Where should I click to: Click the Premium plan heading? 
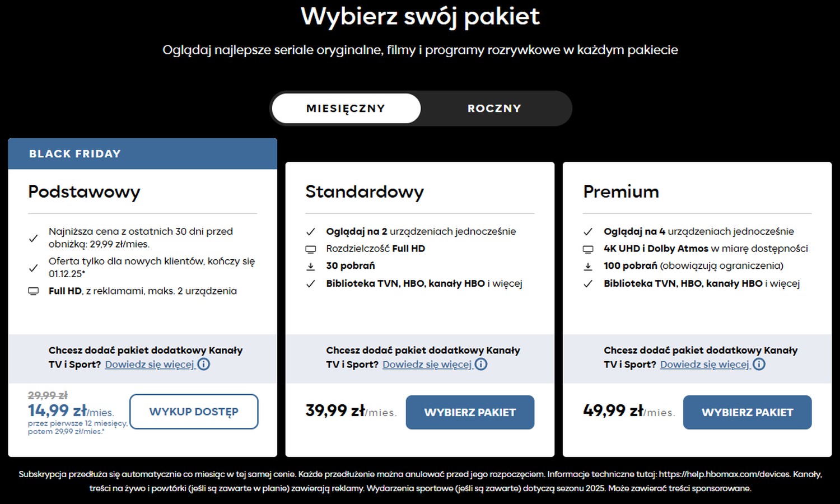[621, 192]
